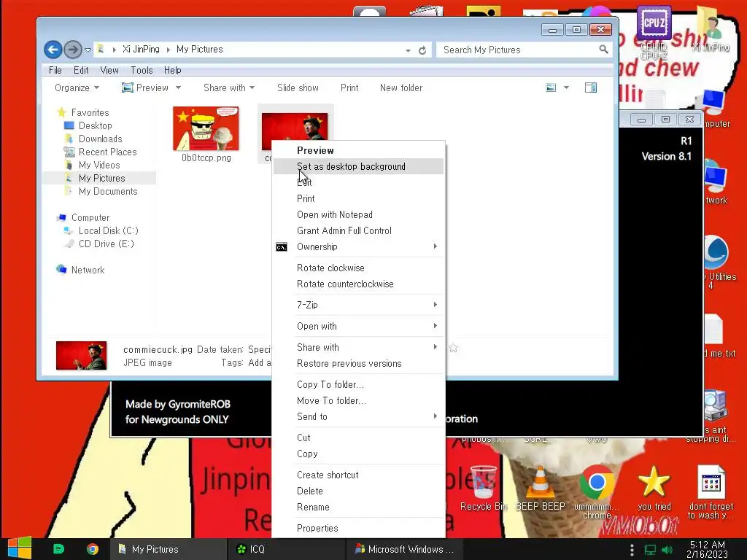The image size is (747, 560).
Task: Expand the 7-Zip submenu
Action: (x=358, y=306)
